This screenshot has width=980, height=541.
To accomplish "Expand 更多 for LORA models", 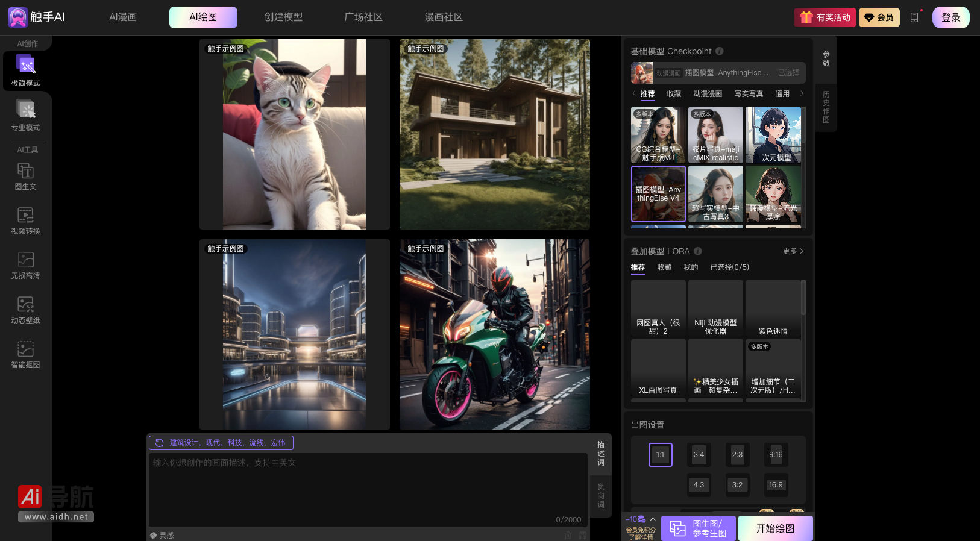I will pyautogui.click(x=793, y=251).
